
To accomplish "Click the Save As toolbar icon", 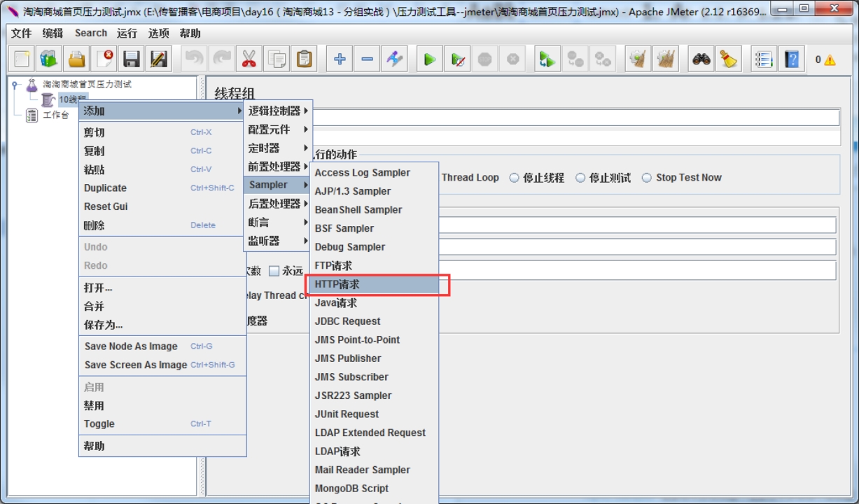I will pos(159,59).
